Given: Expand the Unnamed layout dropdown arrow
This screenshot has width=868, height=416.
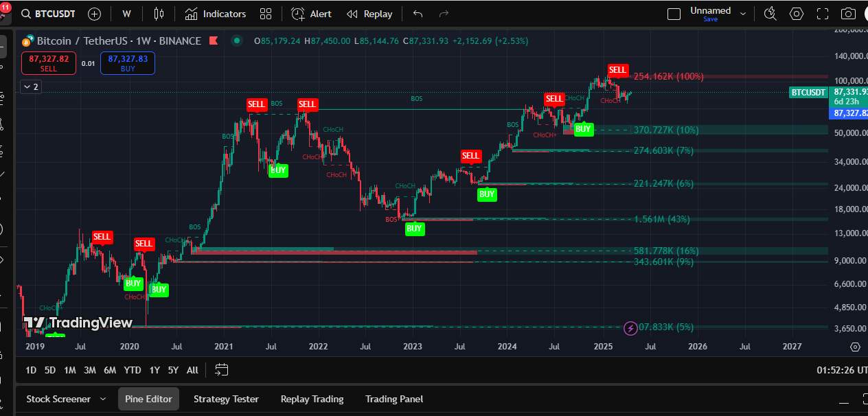Looking at the screenshot, I should (x=742, y=14).
